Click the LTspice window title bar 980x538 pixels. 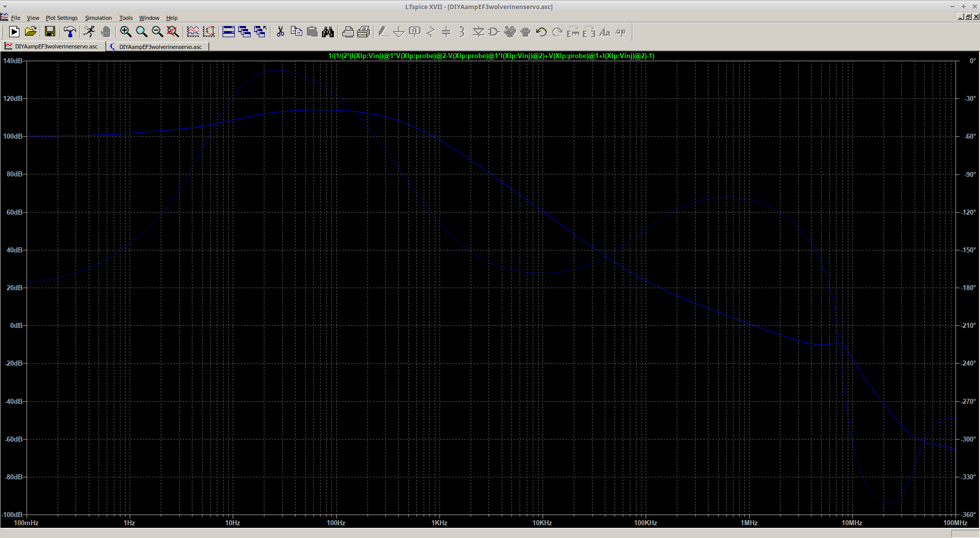tap(479, 7)
